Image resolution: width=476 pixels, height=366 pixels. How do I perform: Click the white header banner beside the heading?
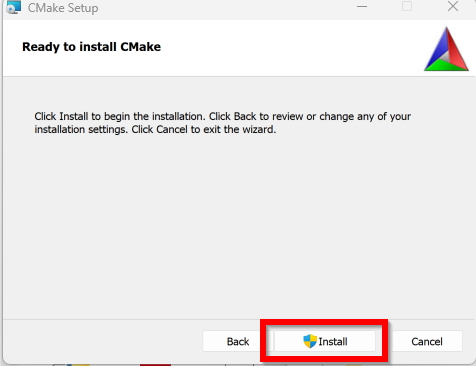coord(290,48)
